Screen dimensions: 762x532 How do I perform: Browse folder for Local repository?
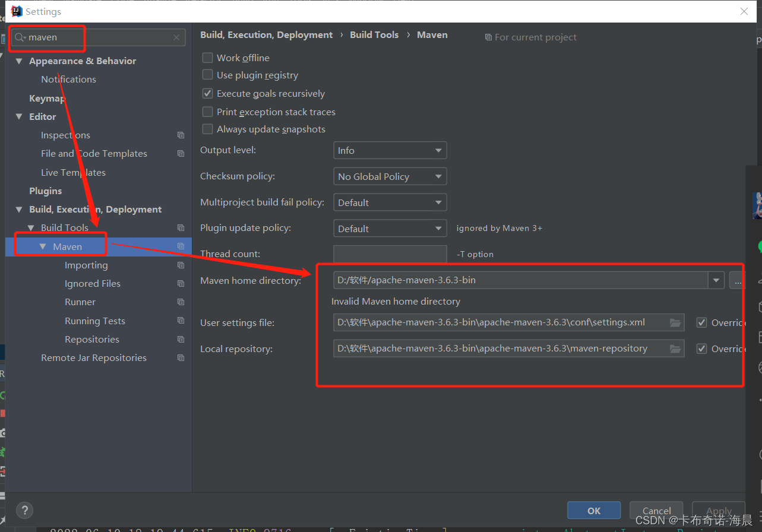click(675, 349)
